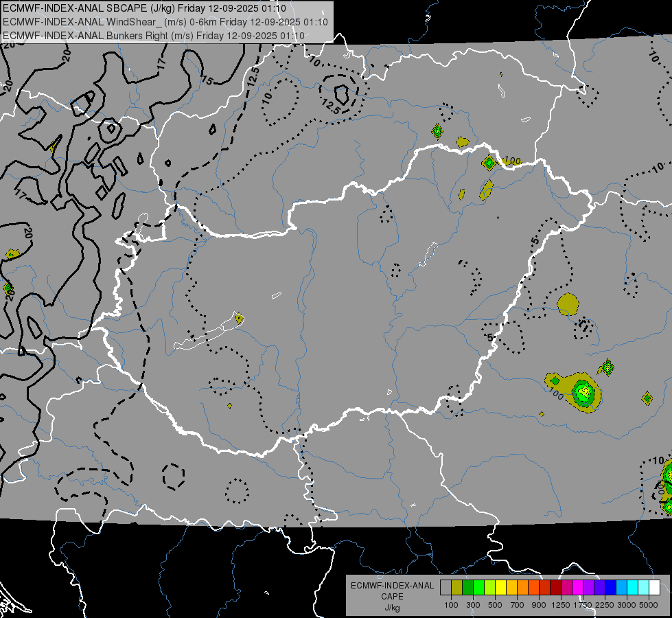Click the legend scale value 900

[x=539, y=605]
